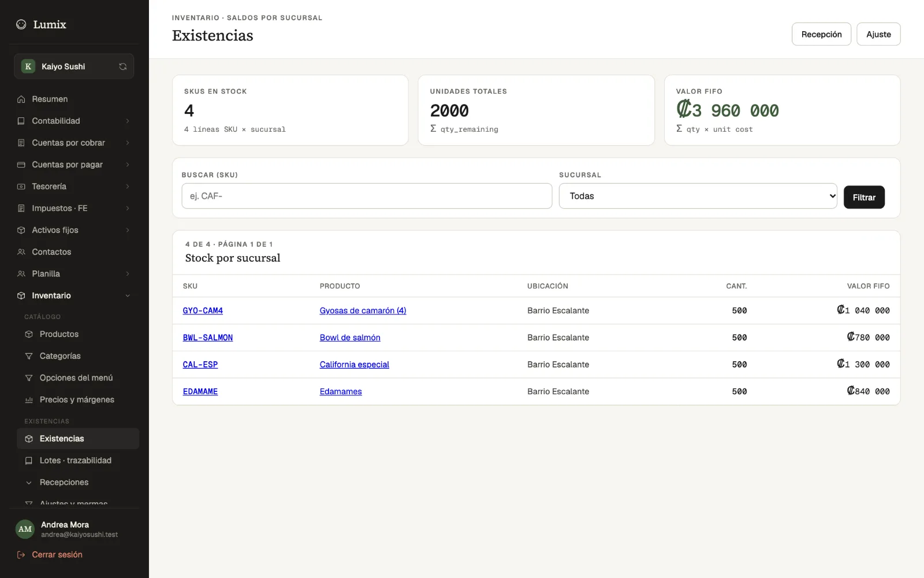Image resolution: width=924 pixels, height=578 pixels.
Task: Open the Bowl de salmón product link
Action: pyautogui.click(x=350, y=338)
